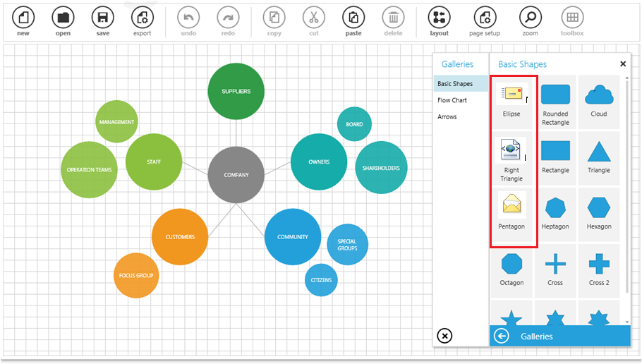Open the Arrows gallery
This screenshot has width=642, height=364.
[461, 116]
